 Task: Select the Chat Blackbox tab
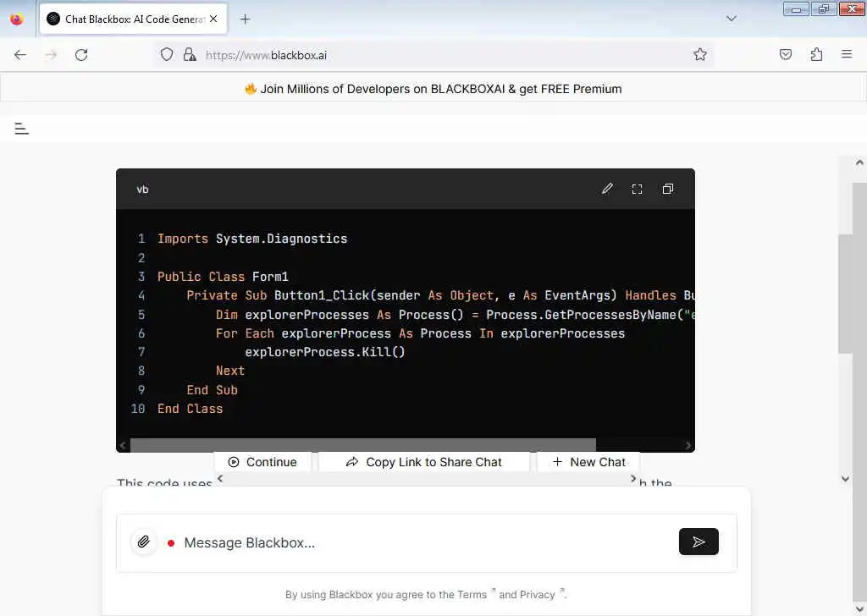click(133, 19)
